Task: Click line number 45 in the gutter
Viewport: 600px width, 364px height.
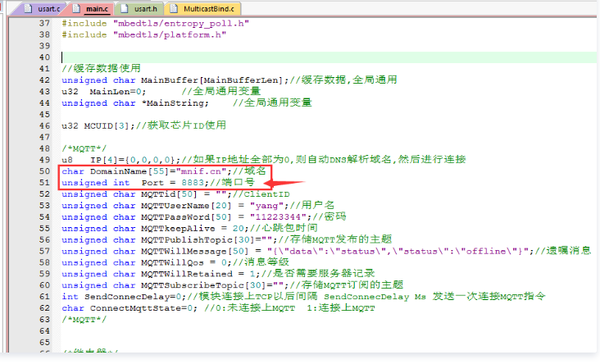Action: [x=45, y=115]
